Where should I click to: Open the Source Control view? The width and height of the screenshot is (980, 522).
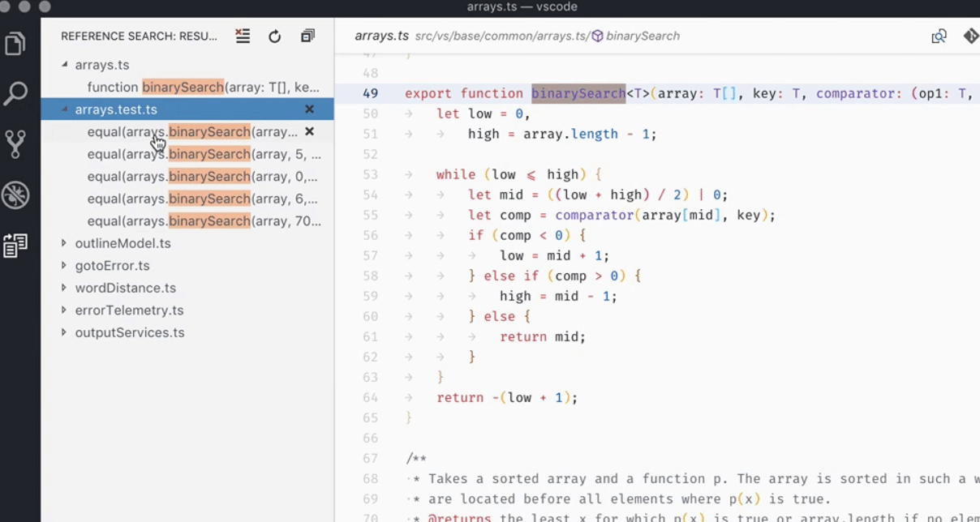coord(15,143)
